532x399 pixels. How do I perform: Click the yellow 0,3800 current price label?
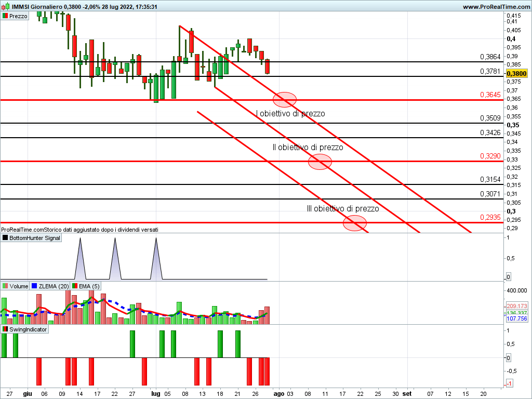pyautogui.click(x=517, y=74)
